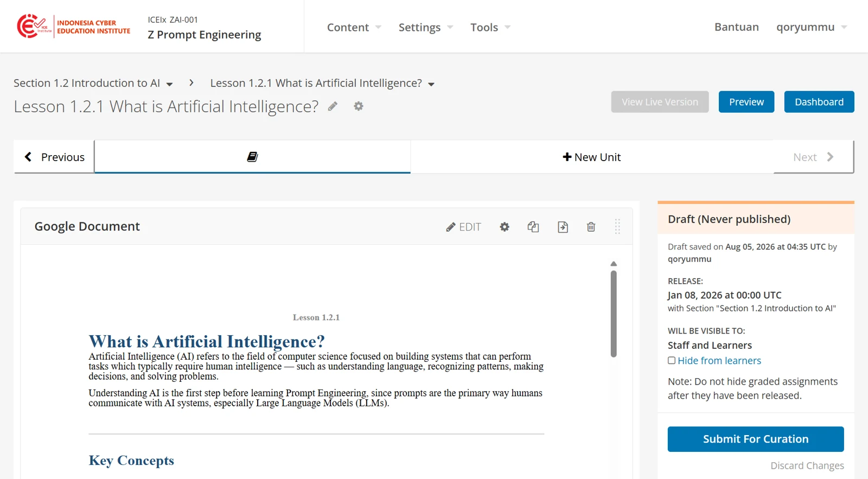Click the 'Jan 08, 2026 at 00:00 UTC' release date
868x479 pixels.
pos(725,295)
